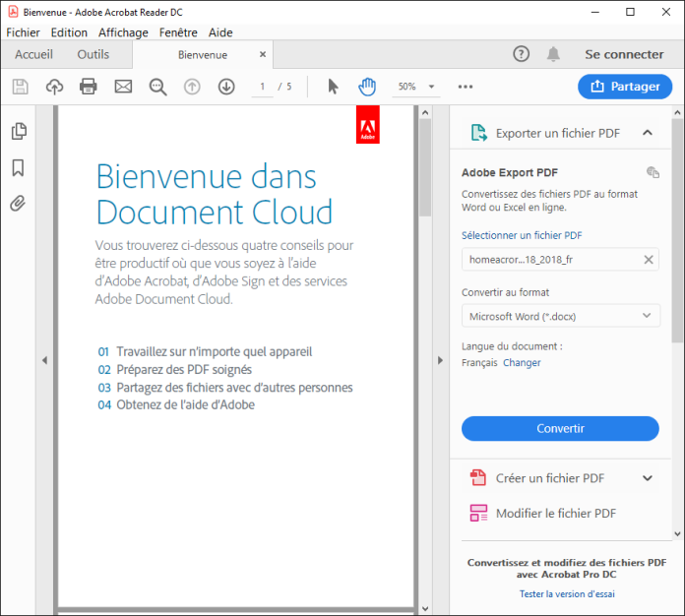Click document scrollbar up arrow
685x616 pixels.
click(425, 113)
